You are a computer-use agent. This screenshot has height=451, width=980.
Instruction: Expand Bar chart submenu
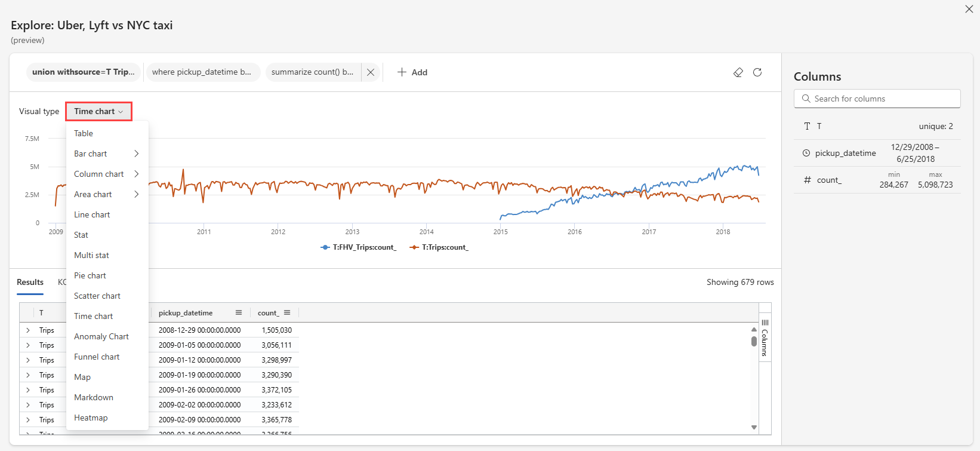[x=136, y=154]
